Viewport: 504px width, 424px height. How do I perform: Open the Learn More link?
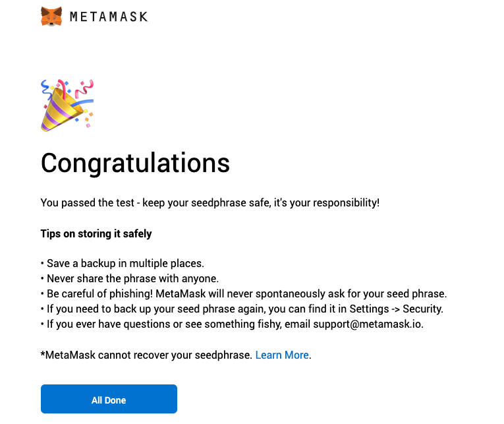(x=282, y=355)
